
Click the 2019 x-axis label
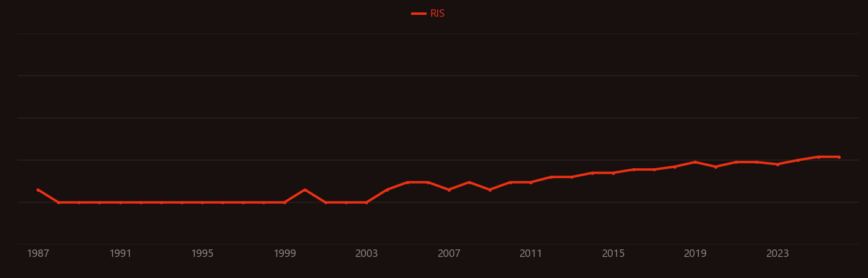[695, 254]
